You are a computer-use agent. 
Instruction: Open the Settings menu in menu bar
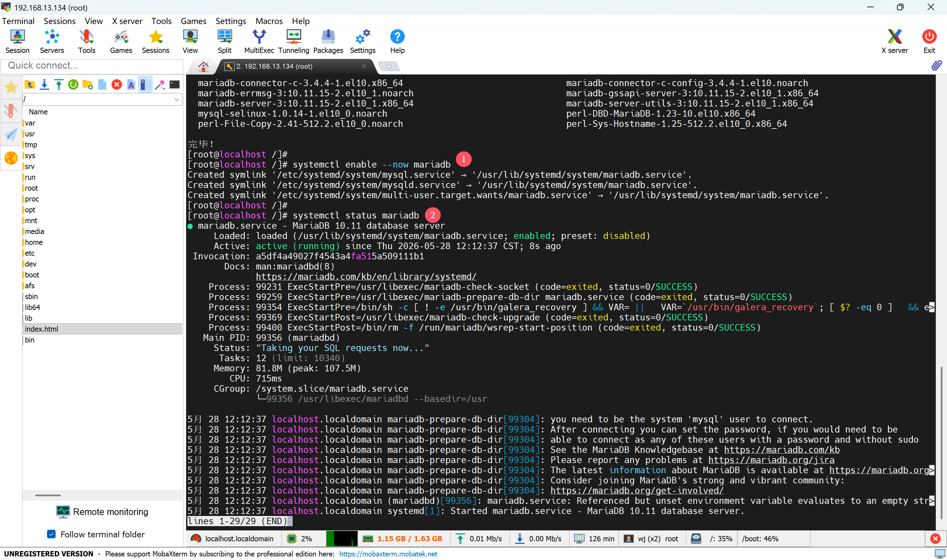coord(231,21)
